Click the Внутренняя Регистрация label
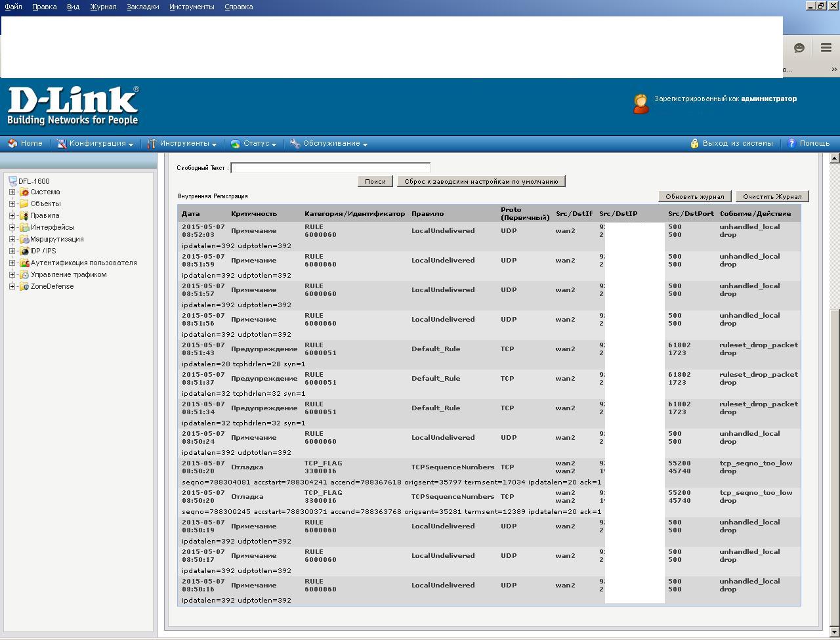The height and width of the screenshot is (640, 840). (x=213, y=196)
